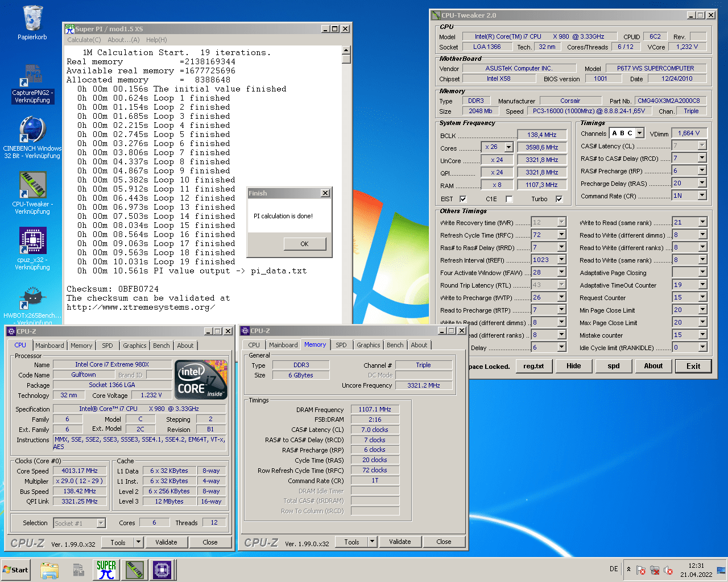The image size is (728, 582).
Task: Click the x 24 UnCore multiplier field
Action: 497,160
